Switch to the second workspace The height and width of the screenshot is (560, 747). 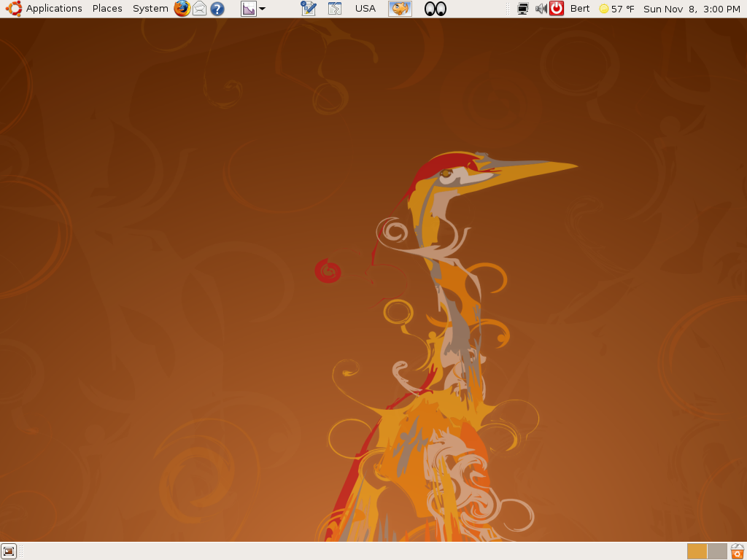tap(717, 551)
